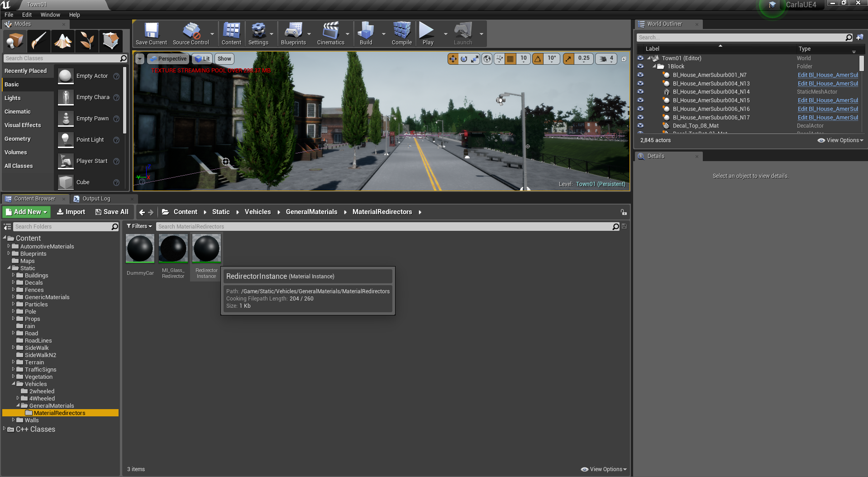Open Add New dropdown in Content Browser

click(x=27, y=212)
